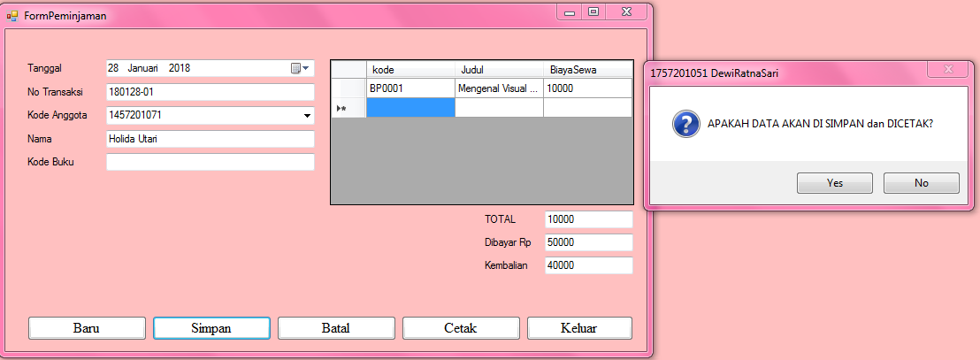Image resolution: width=980 pixels, height=360 pixels.
Task: Click the Simpan button
Action: 211,328
